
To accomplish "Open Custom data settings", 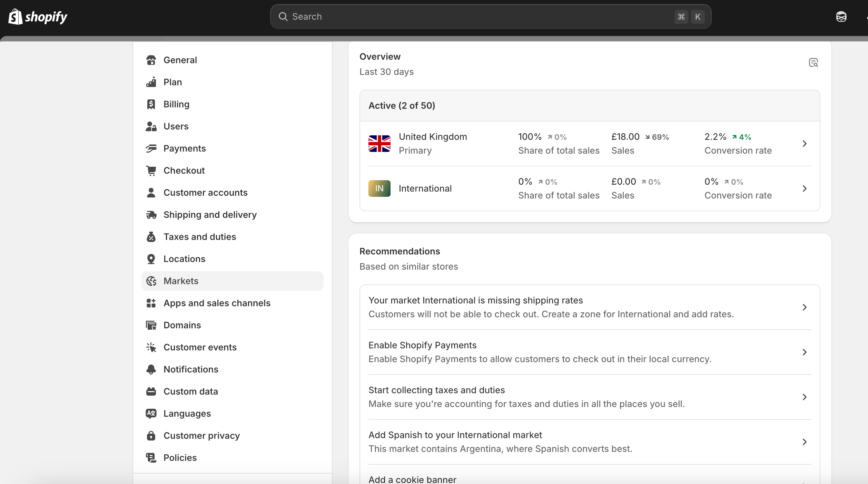I will 232,391.
